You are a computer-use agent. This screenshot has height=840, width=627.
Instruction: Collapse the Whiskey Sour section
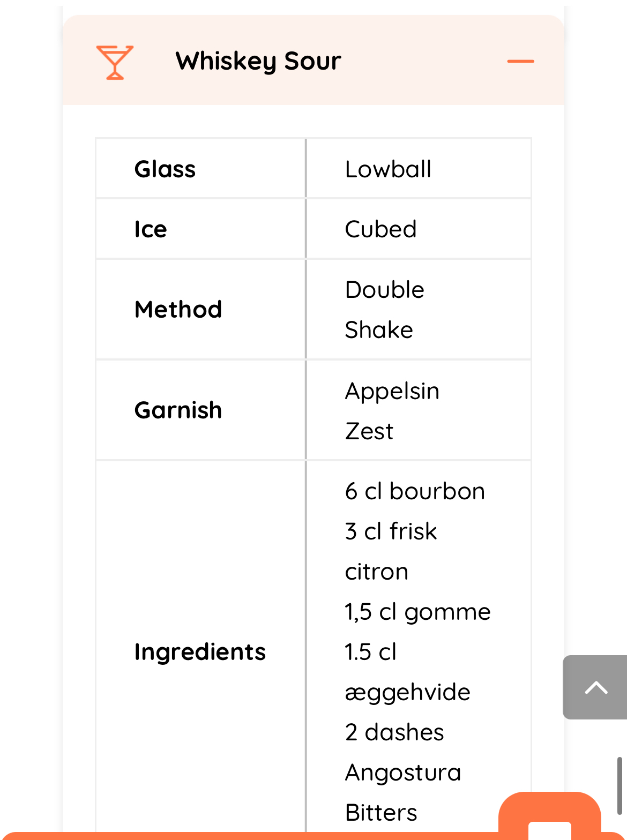point(520,62)
